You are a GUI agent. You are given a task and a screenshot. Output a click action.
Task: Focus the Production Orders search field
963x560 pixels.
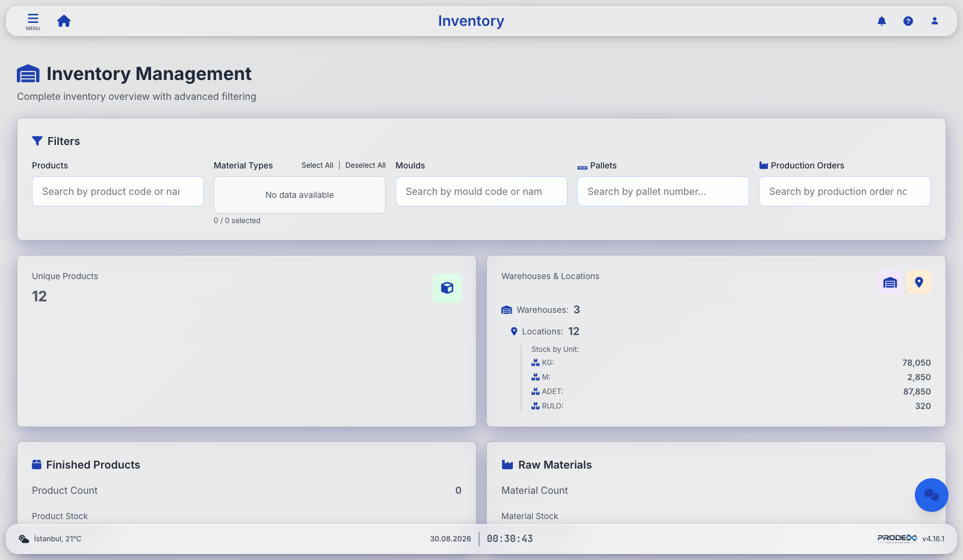pyautogui.click(x=845, y=191)
